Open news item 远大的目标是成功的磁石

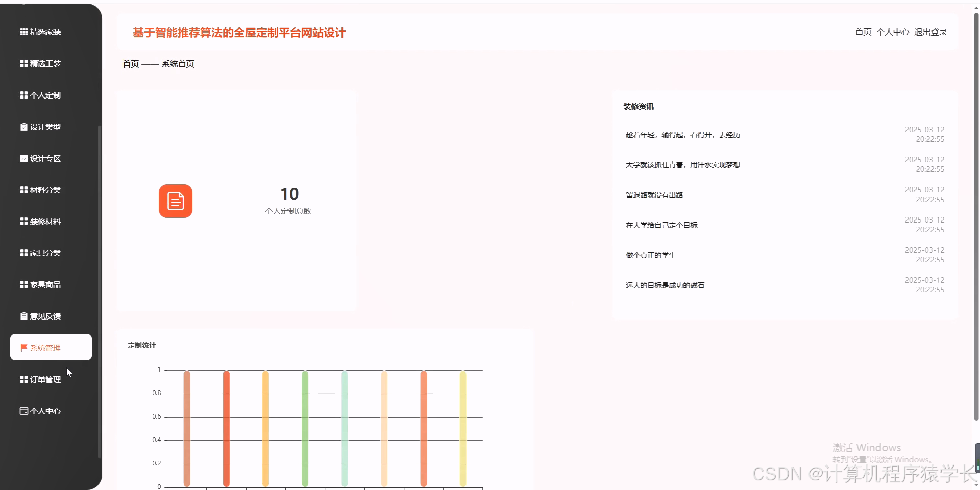pyautogui.click(x=665, y=285)
